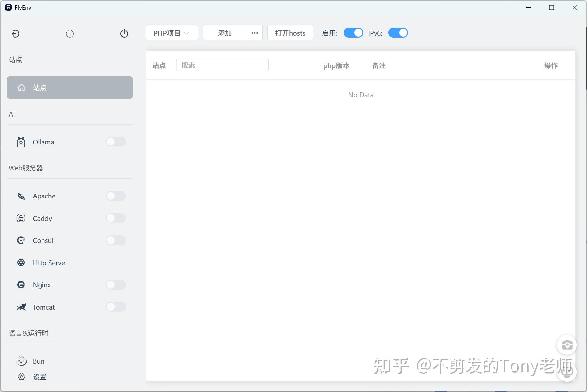Click the Consul service icon
This screenshot has width=587, height=392.
[21, 240]
